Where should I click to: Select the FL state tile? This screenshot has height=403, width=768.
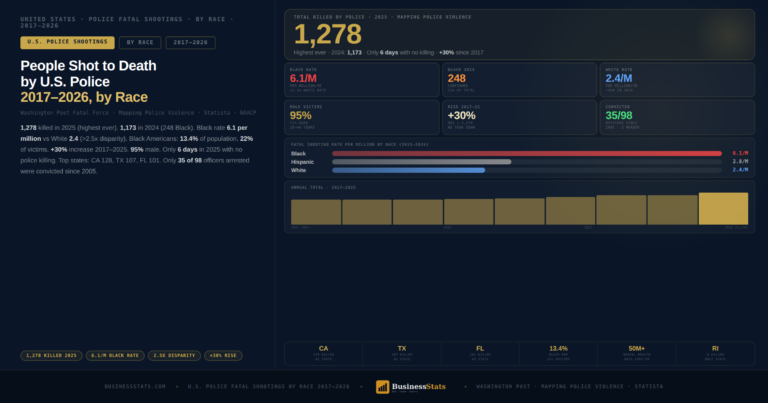[x=480, y=354]
